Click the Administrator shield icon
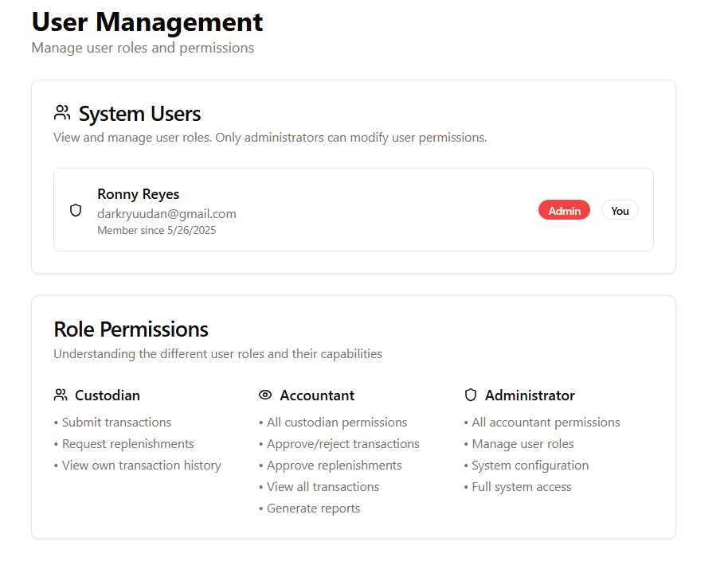The height and width of the screenshot is (569, 728). tap(471, 395)
